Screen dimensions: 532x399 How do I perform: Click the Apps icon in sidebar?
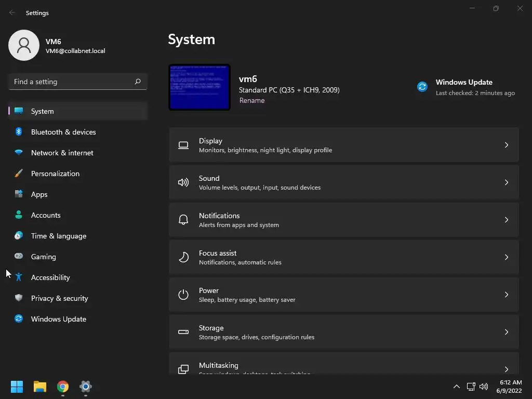click(19, 194)
